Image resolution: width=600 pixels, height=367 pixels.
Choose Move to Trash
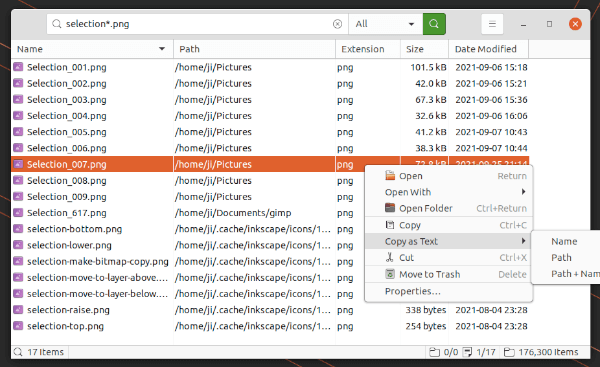(448, 274)
